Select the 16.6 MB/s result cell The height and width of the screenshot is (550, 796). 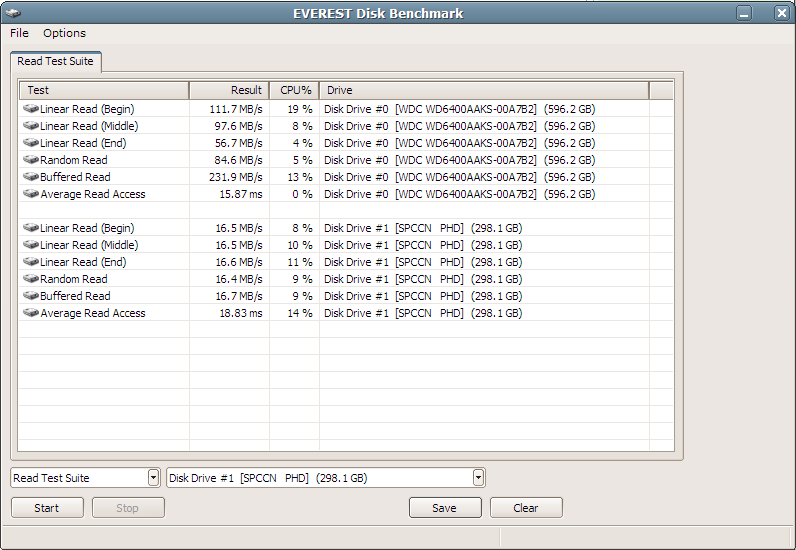click(239, 262)
